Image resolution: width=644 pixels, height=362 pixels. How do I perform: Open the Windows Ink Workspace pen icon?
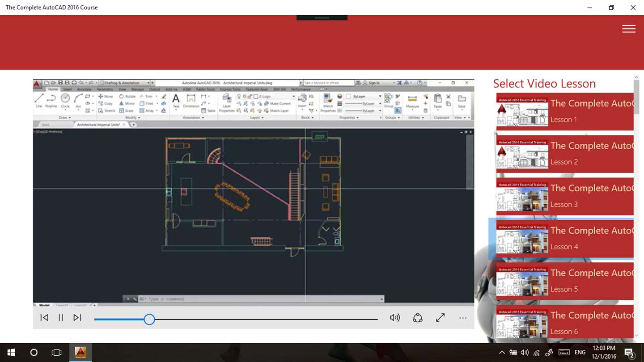549,353
